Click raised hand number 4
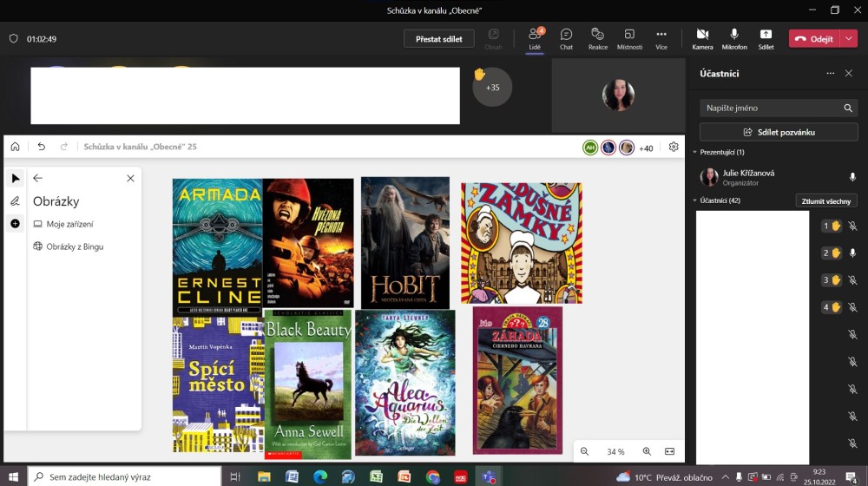868x486 pixels. (x=831, y=307)
